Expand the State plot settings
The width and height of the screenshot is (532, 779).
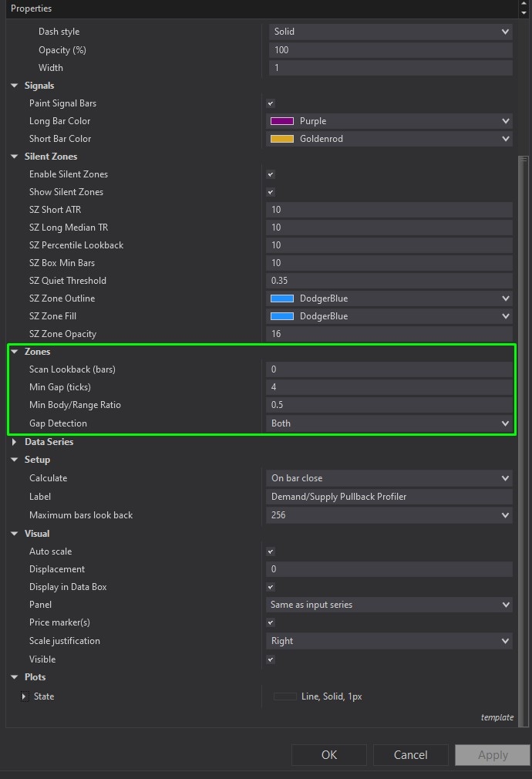(x=24, y=696)
